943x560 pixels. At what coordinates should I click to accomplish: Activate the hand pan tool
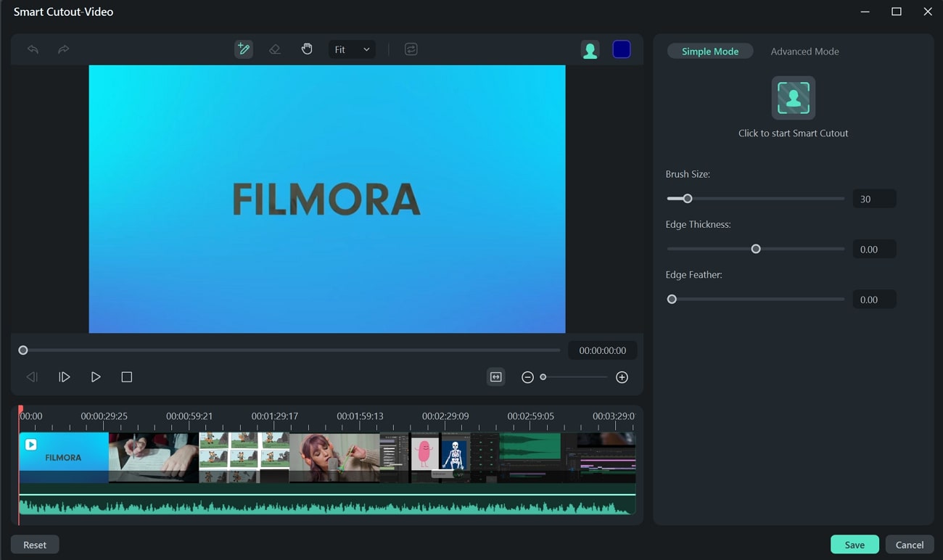coord(307,49)
